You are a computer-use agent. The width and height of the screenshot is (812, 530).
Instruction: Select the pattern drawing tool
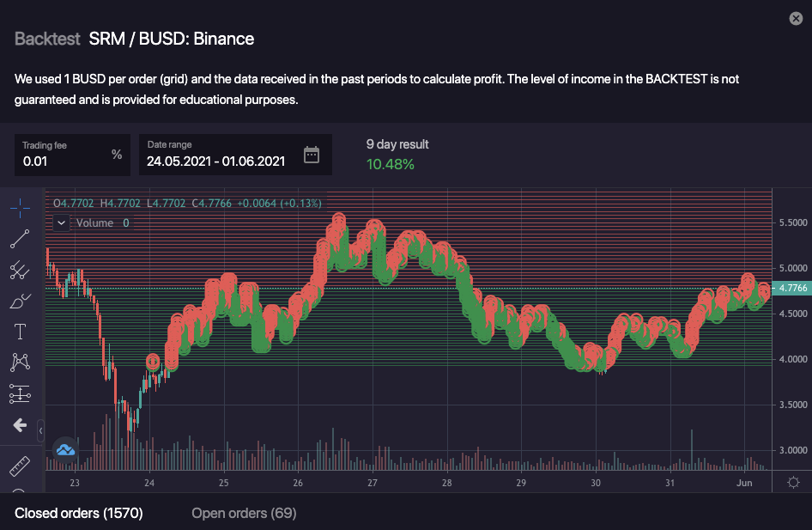coord(20,362)
